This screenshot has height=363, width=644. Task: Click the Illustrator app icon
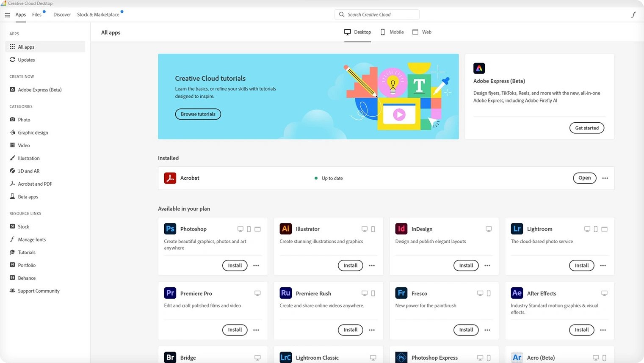tap(285, 229)
